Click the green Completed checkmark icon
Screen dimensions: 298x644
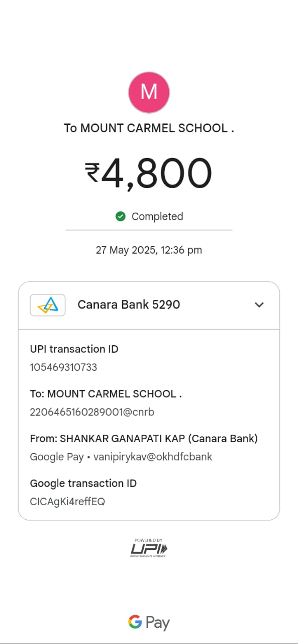(120, 216)
